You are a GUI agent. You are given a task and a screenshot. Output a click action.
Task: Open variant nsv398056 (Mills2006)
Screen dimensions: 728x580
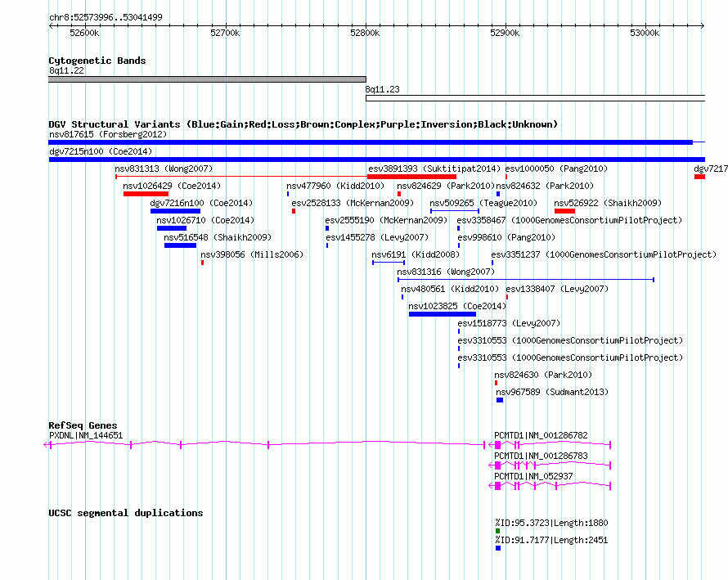(252, 254)
